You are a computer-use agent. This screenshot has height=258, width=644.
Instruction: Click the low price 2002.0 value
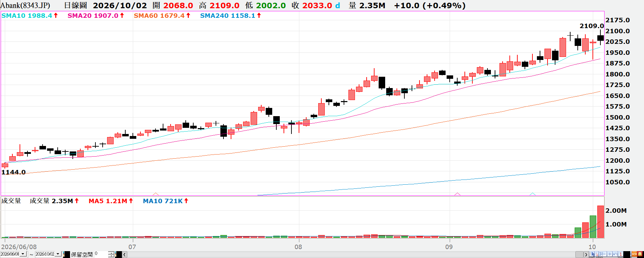(271, 5)
